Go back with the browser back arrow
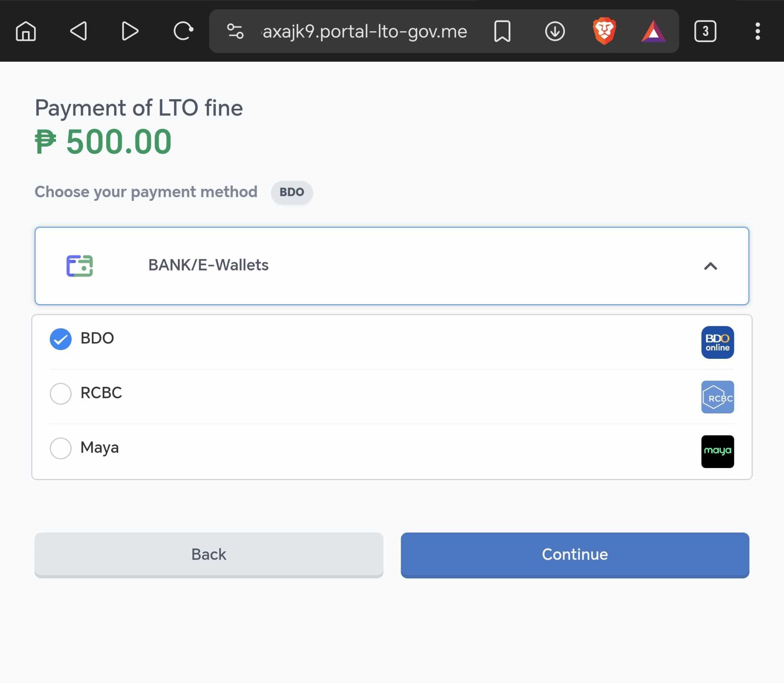This screenshot has width=784, height=683. [x=78, y=31]
